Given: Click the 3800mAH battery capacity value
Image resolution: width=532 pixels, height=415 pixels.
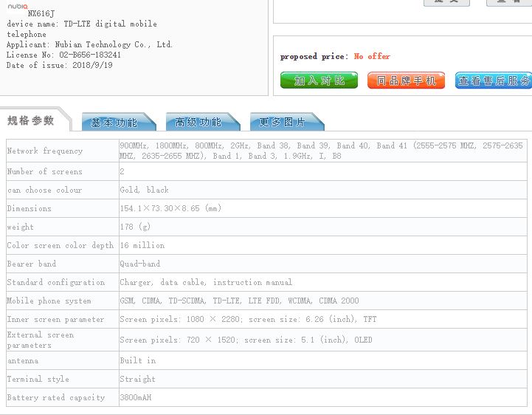Looking at the screenshot, I should 135,397.
